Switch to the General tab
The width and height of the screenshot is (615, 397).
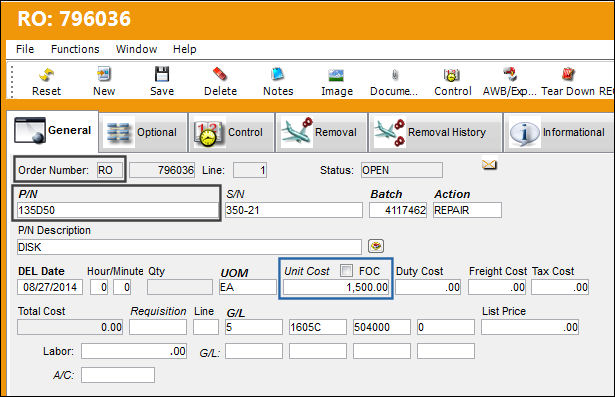coord(53,131)
